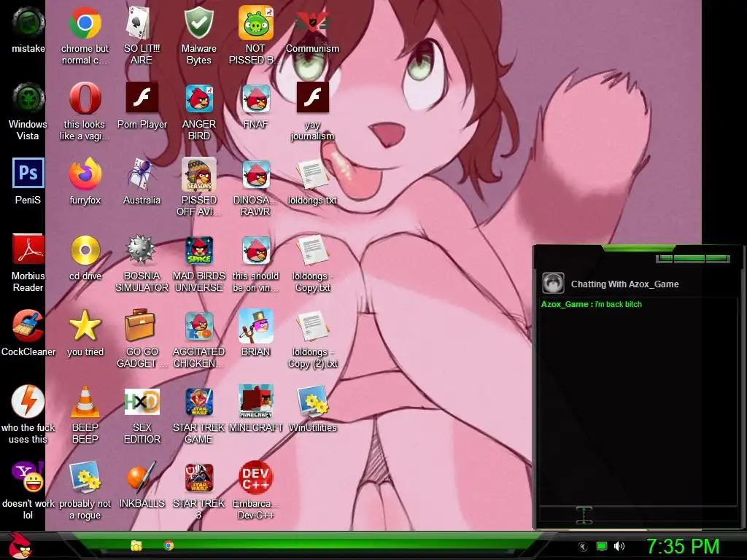Viewport: 747px width, 560px height.
Task: Open the 'Windows Vista' recycle bin icon
Action: pos(28,98)
